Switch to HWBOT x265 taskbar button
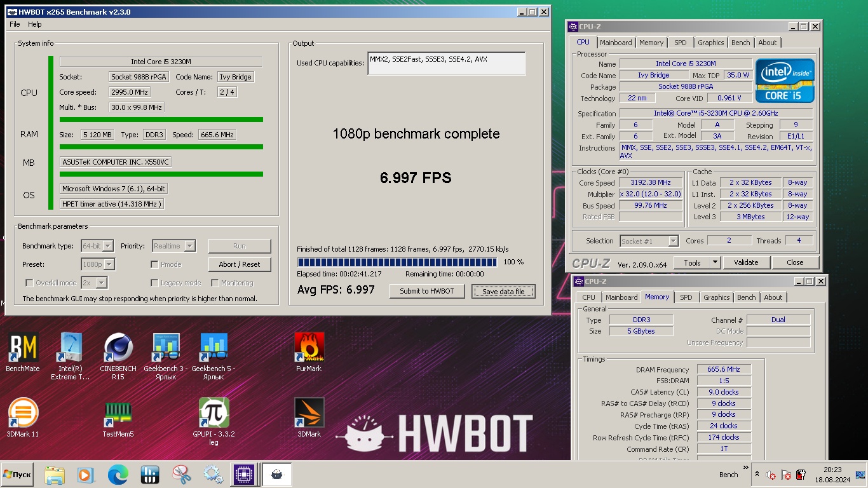868x488 pixels. (x=277, y=474)
